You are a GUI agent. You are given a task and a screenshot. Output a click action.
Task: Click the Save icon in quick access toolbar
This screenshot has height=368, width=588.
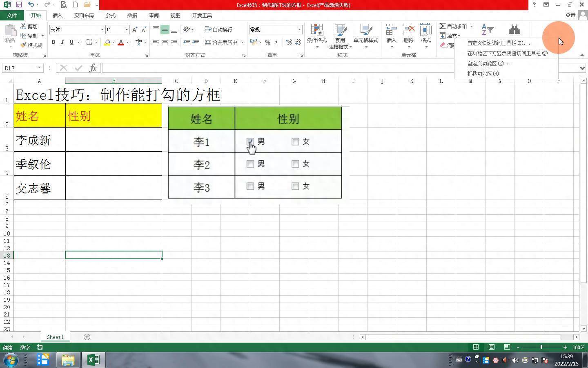point(19,5)
